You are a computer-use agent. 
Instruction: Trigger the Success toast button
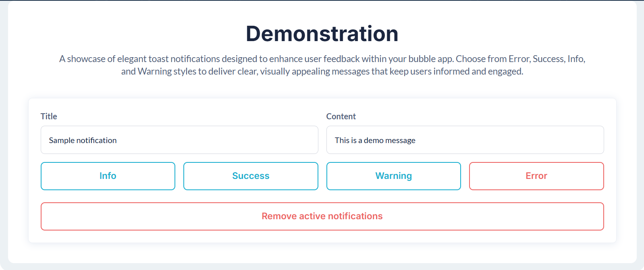pos(250,176)
